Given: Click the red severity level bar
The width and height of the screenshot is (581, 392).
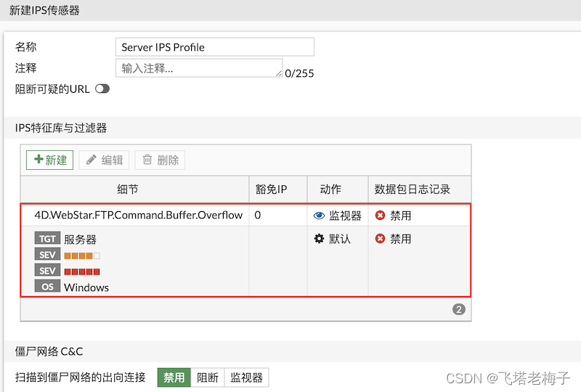Looking at the screenshot, I should pos(82,271).
